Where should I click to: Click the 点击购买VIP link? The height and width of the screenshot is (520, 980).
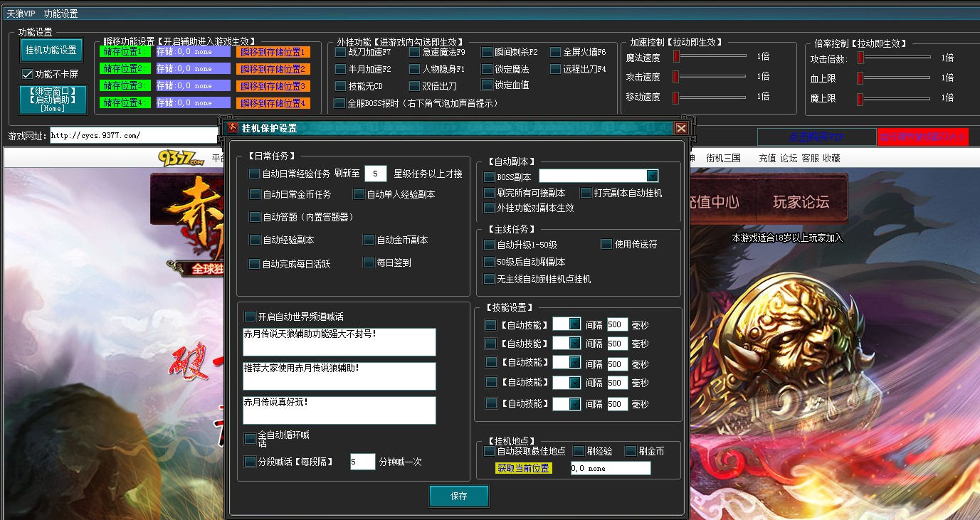(x=816, y=137)
